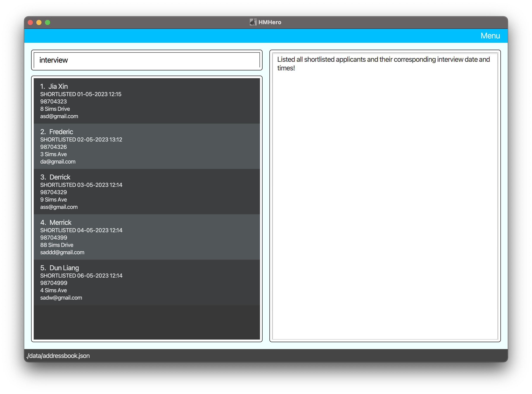The image size is (532, 394).
Task: Maximize window using the green button
Action: coord(48,22)
